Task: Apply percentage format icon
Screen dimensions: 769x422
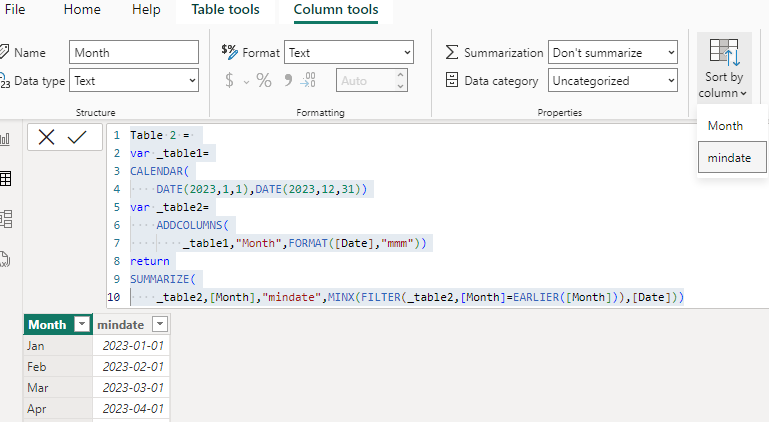Action: click(x=264, y=80)
